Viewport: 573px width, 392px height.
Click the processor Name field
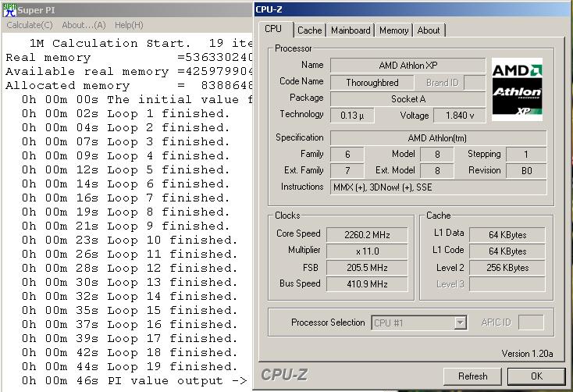click(408, 66)
